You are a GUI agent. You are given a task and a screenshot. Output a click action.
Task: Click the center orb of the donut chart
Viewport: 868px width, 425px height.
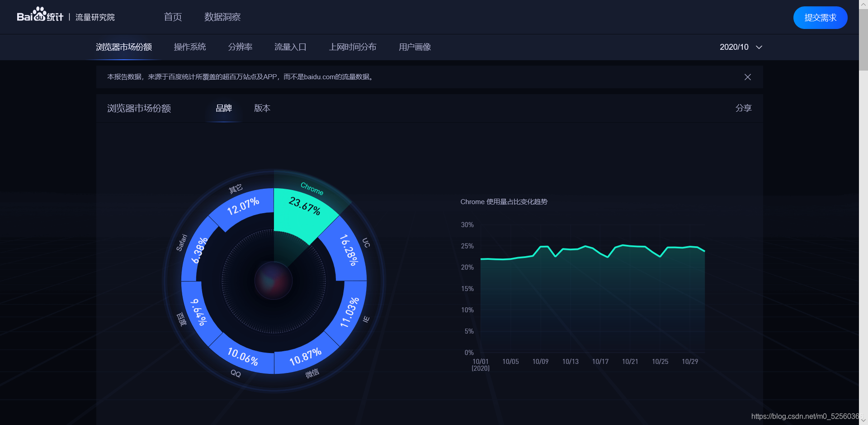274,281
